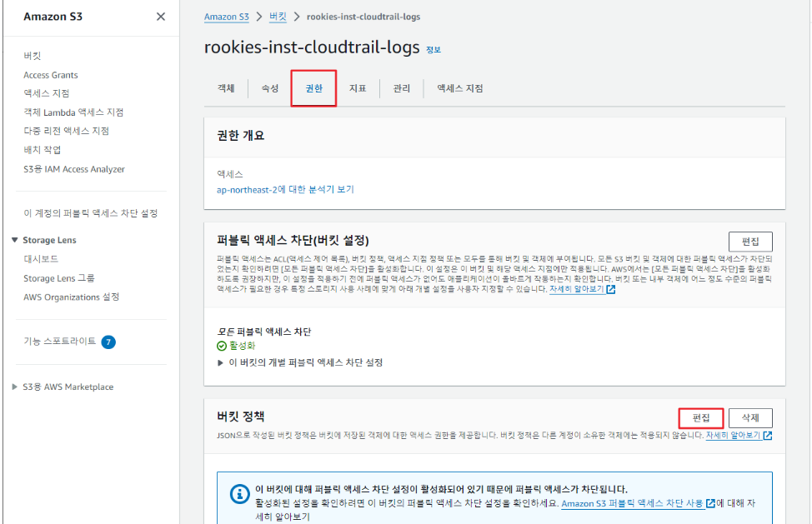Click the green 활성화 check icon
The image size is (812, 524).
click(222, 346)
